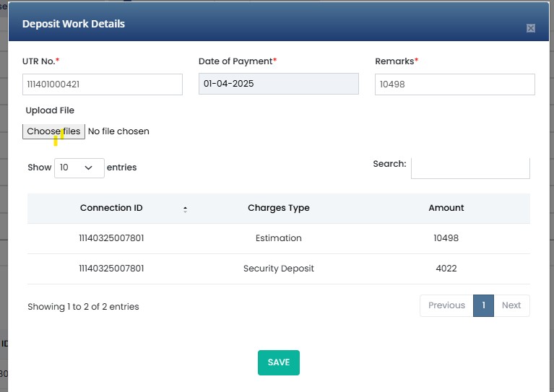Image resolution: width=554 pixels, height=392 pixels.
Task: Click the Charges Type column header
Action: click(x=279, y=208)
